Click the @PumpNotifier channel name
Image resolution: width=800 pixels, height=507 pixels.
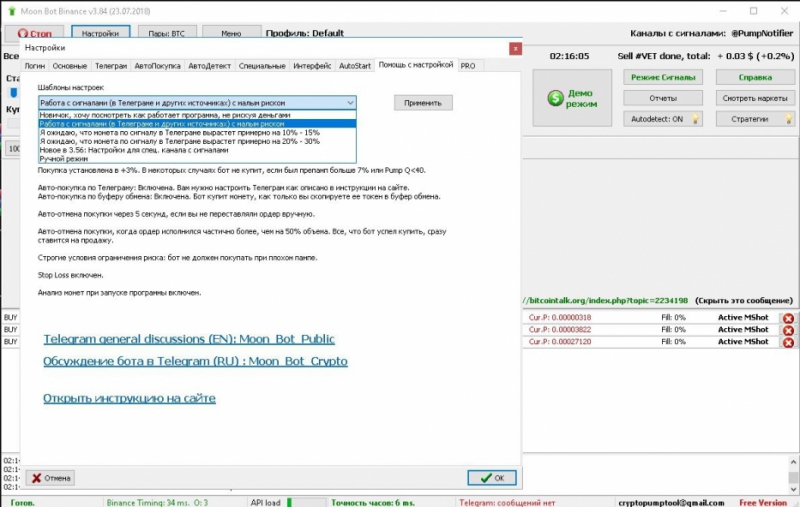[762, 33]
